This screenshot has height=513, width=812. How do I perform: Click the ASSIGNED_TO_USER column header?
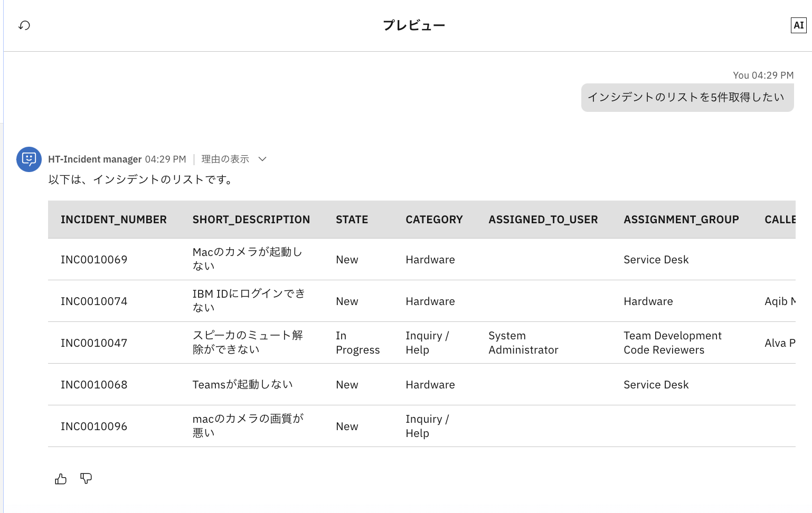[x=543, y=220]
